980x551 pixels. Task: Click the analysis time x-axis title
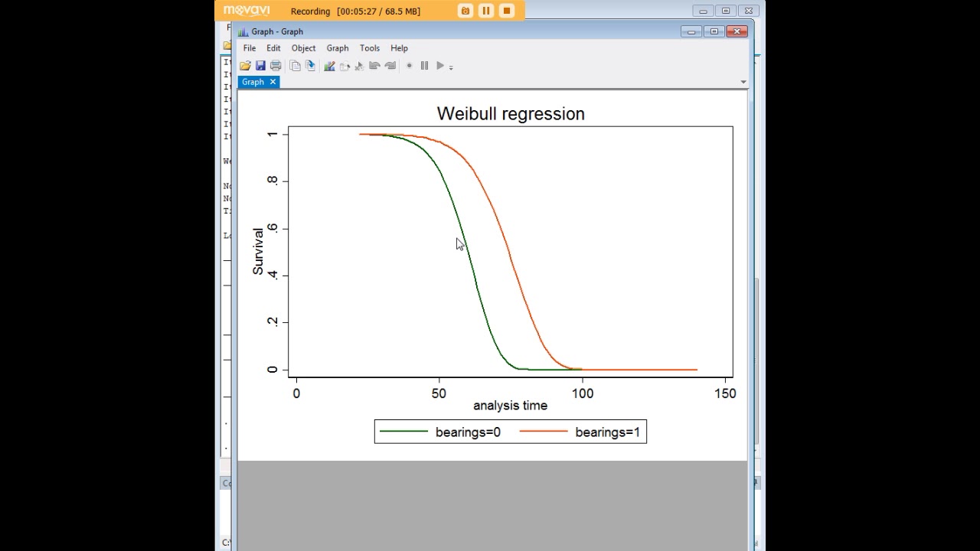510,406
